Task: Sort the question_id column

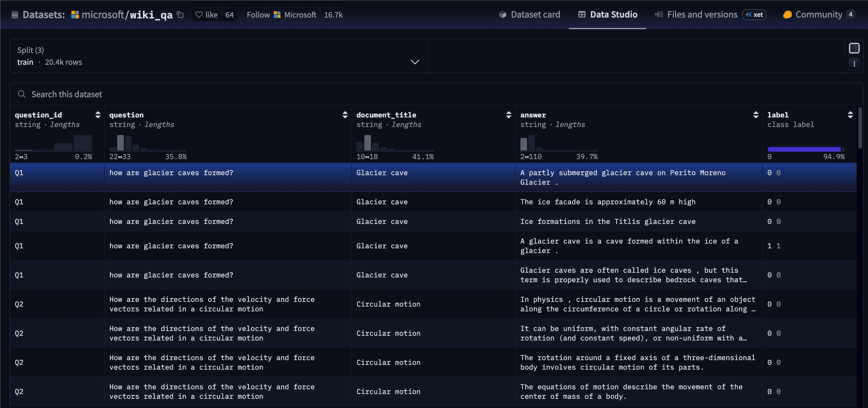Action: 97,115
